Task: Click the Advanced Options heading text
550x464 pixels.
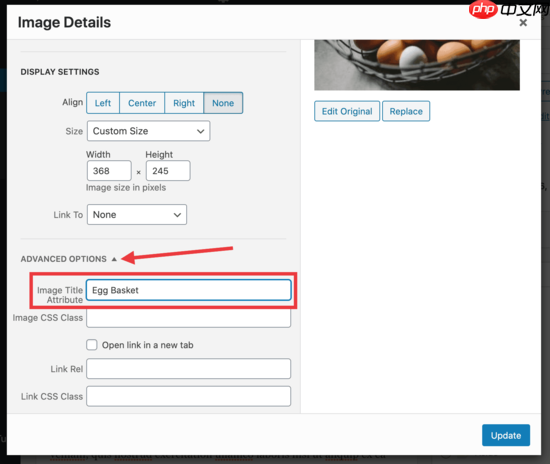Action: (x=63, y=259)
